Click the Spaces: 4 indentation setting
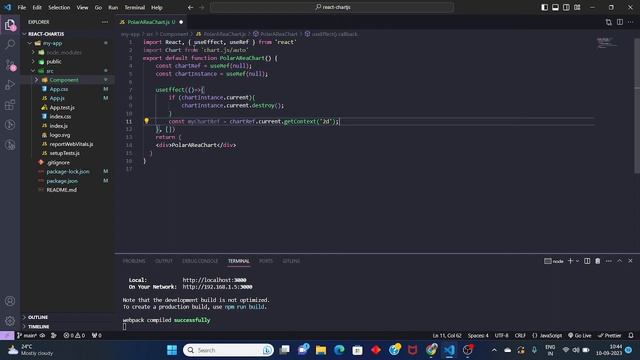 [478, 336]
